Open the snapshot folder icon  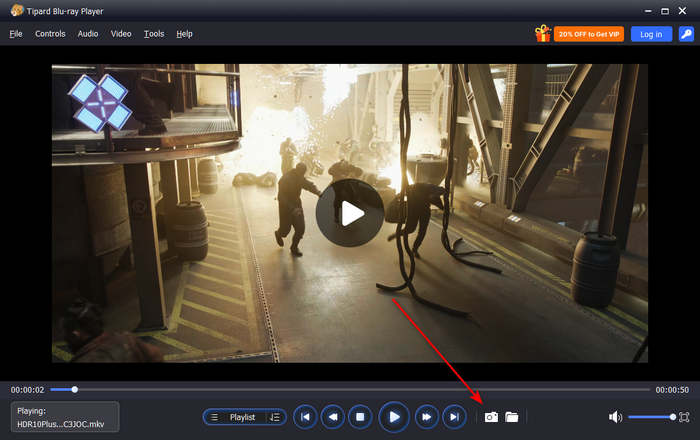tap(512, 417)
